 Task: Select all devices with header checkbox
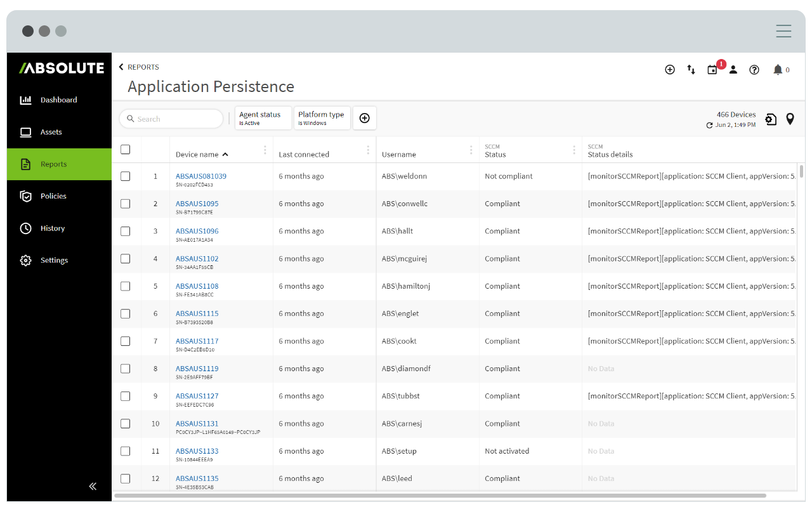[125, 149]
